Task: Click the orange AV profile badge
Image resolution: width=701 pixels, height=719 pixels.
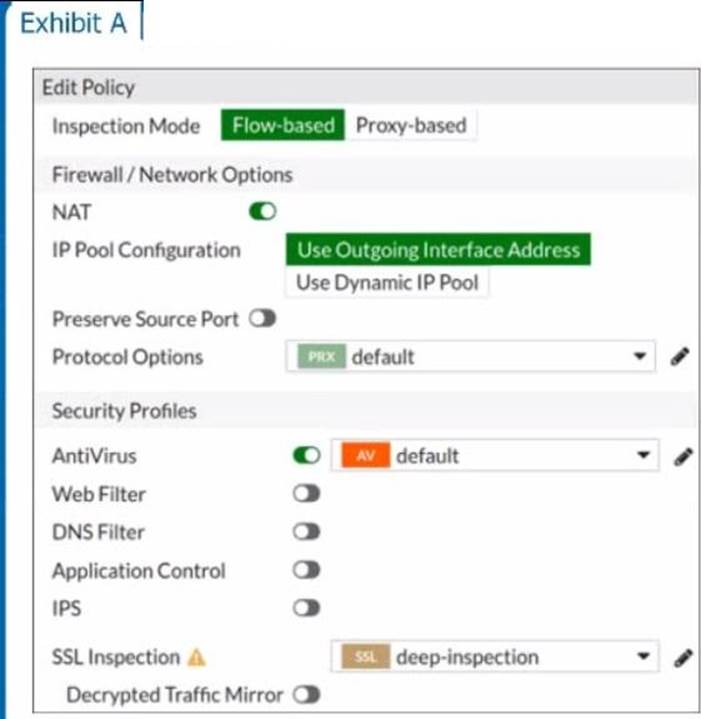Action: click(365, 456)
